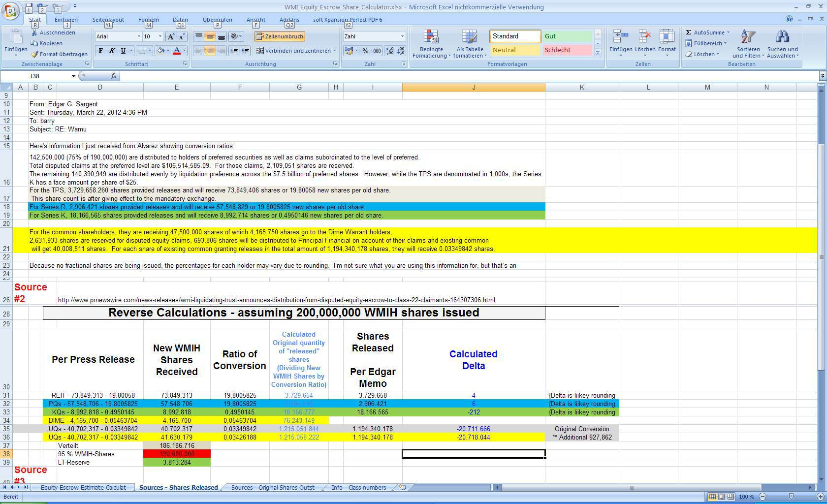Select the Schlecht red cell style

tap(567, 50)
